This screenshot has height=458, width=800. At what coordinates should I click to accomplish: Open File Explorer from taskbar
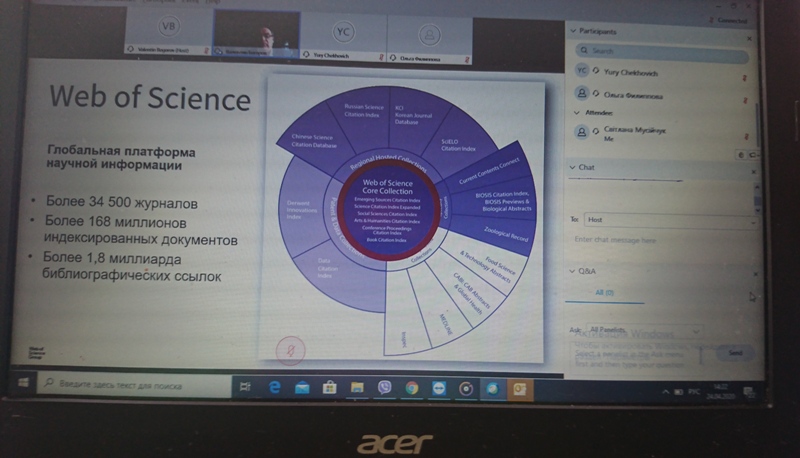(x=357, y=388)
